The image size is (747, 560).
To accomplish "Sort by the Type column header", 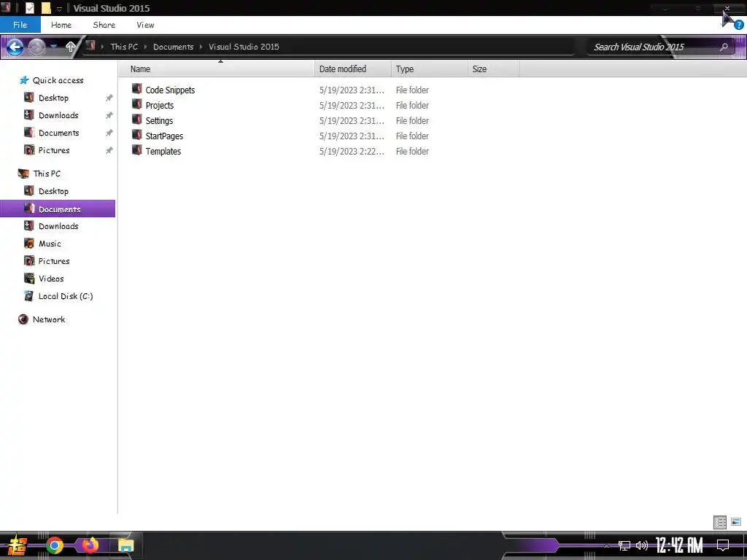I will [x=429, y=69].
